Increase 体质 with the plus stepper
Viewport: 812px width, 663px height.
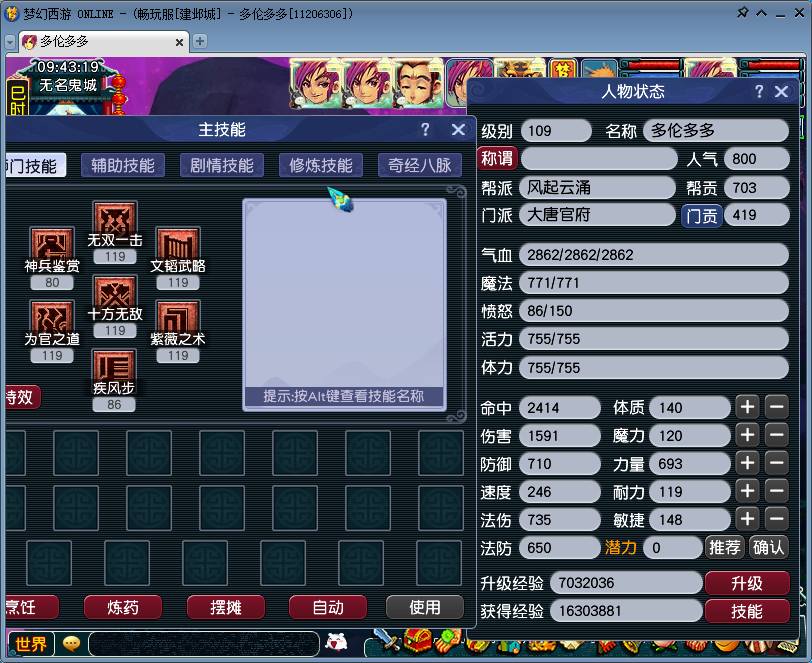pyautogui.click(x=748, y=407)
